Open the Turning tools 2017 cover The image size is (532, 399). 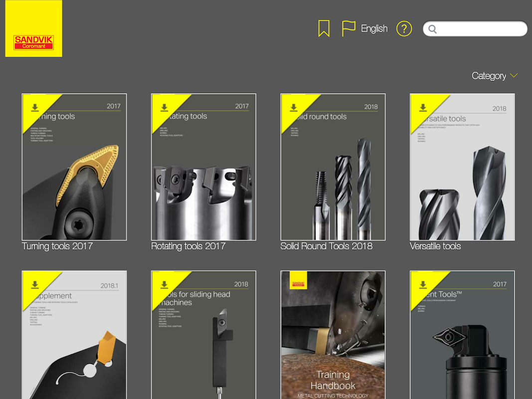[x=74, y=167]
